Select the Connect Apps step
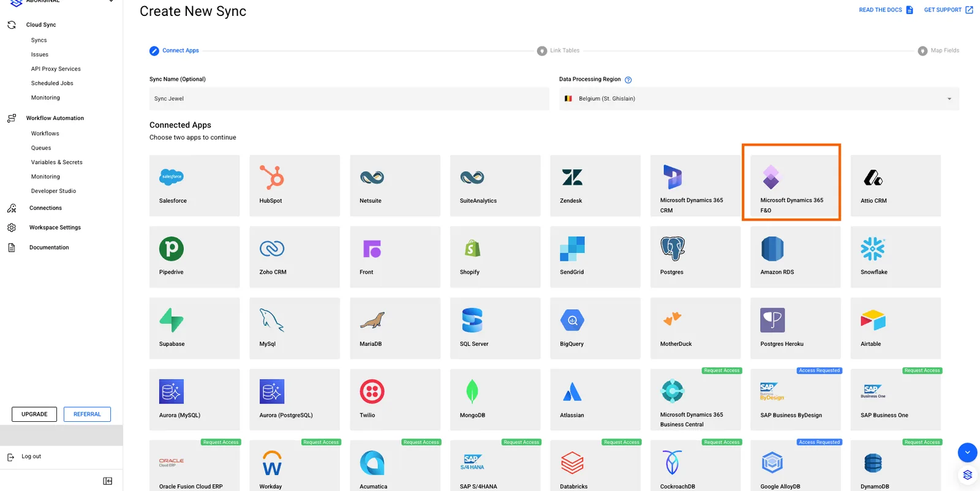The height and width of the screenshot is (491, 980). pos(174,51)
